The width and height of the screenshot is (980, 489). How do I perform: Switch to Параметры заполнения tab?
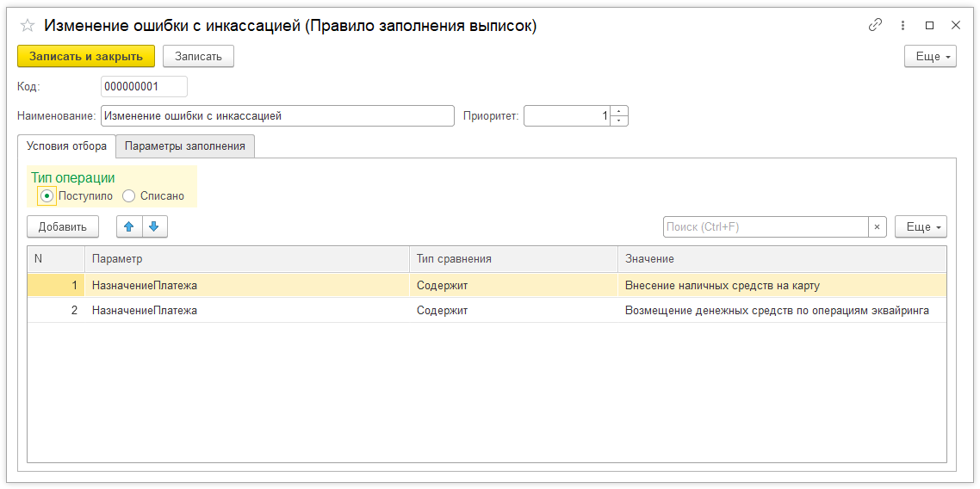point(185,146)
